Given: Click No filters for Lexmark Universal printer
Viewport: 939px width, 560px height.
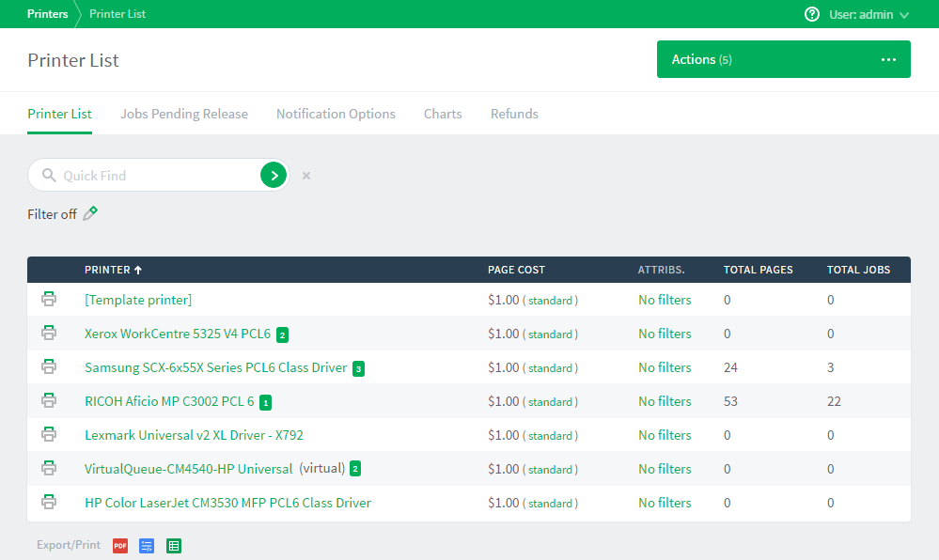Looking at the screenshot, I should tap(665, 435).
